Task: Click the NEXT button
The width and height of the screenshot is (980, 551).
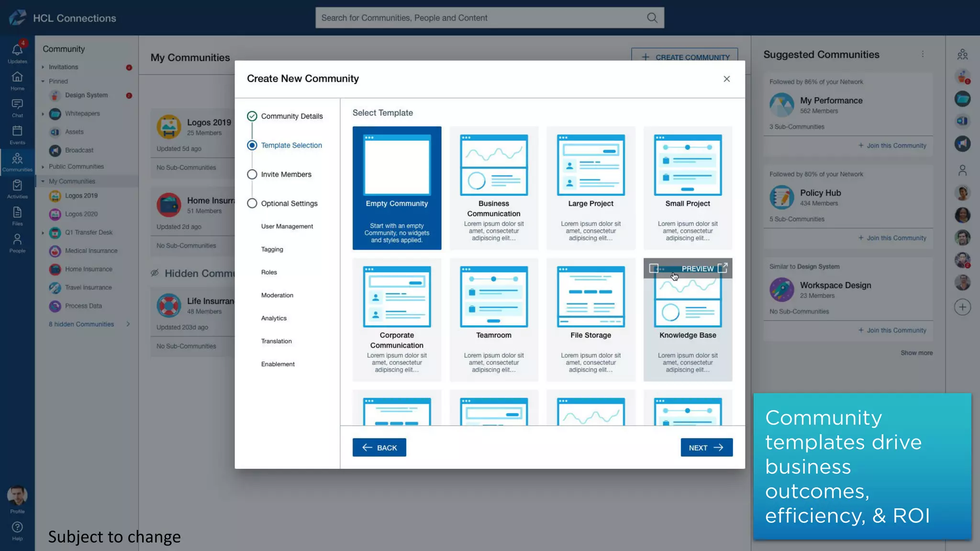Action: (x=706, y=448)
